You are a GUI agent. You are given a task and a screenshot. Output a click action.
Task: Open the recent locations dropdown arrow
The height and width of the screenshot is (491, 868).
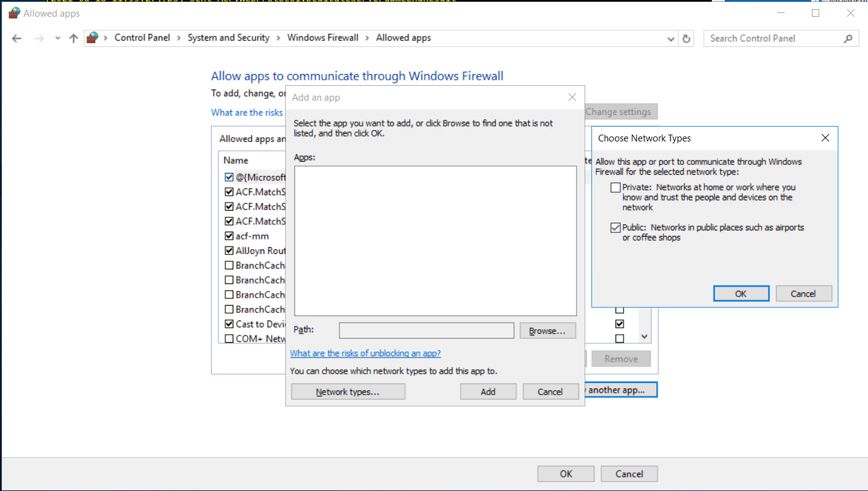[57, 38]
